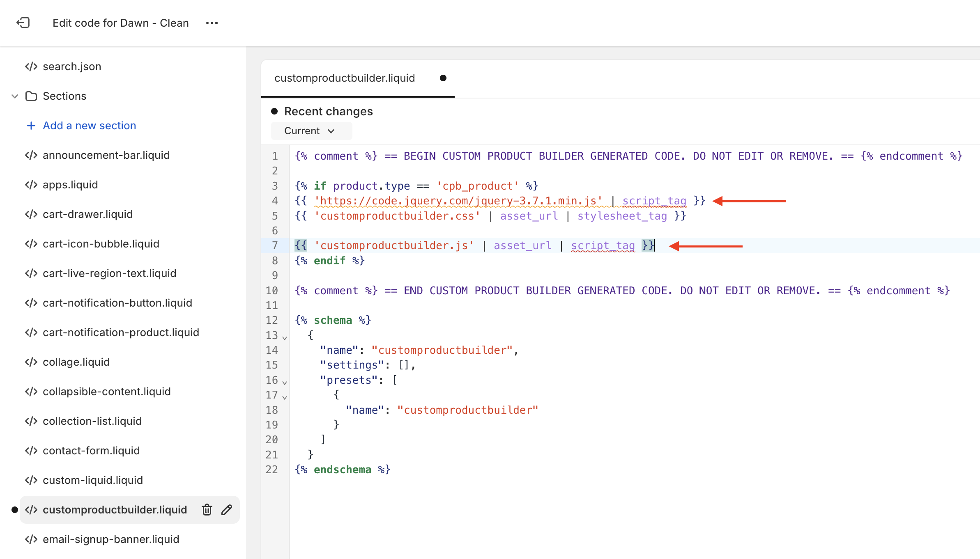Image resolution: width=980 pixels, height=559 pixels.
Task: Open cart-notification-product.liquid file
Action: pyautogui.click(x=121, y=332)
